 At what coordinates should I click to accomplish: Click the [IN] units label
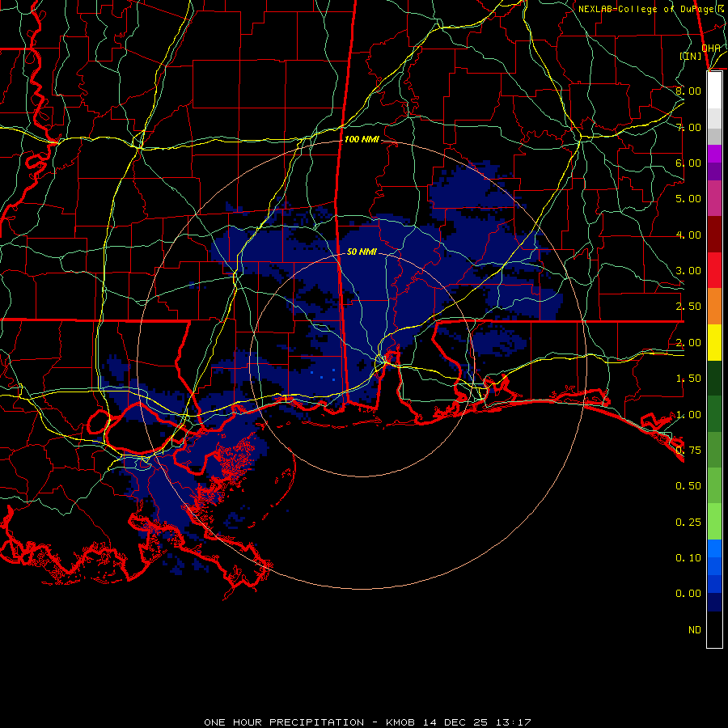[691, 56]
